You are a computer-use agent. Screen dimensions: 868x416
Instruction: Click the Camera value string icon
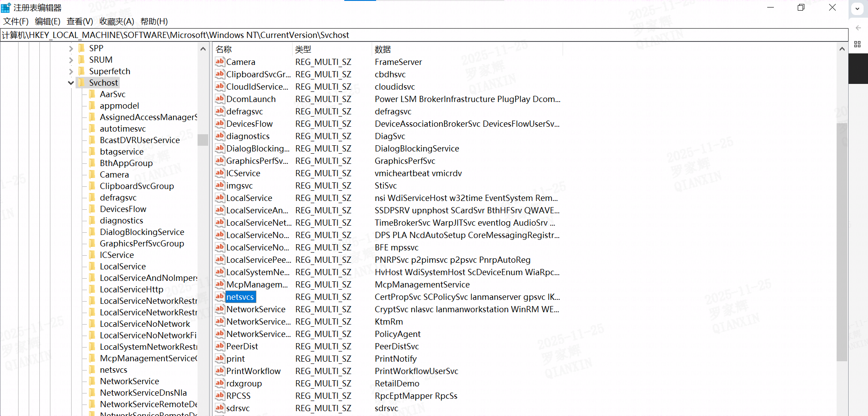click(x=220, y=62)
